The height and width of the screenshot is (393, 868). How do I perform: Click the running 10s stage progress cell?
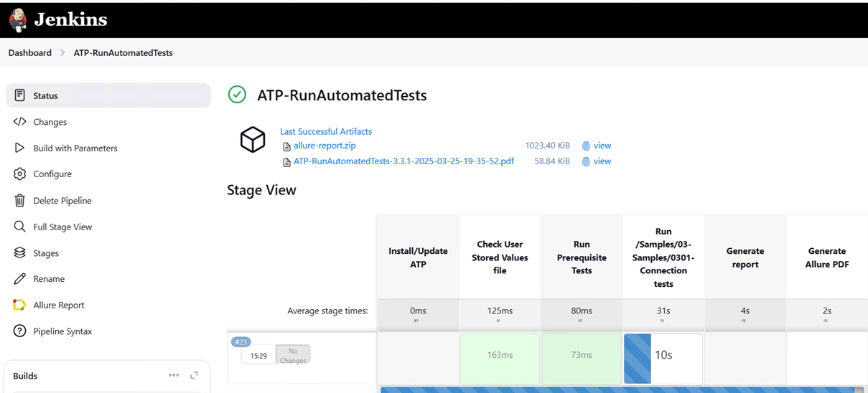point(663,359)
